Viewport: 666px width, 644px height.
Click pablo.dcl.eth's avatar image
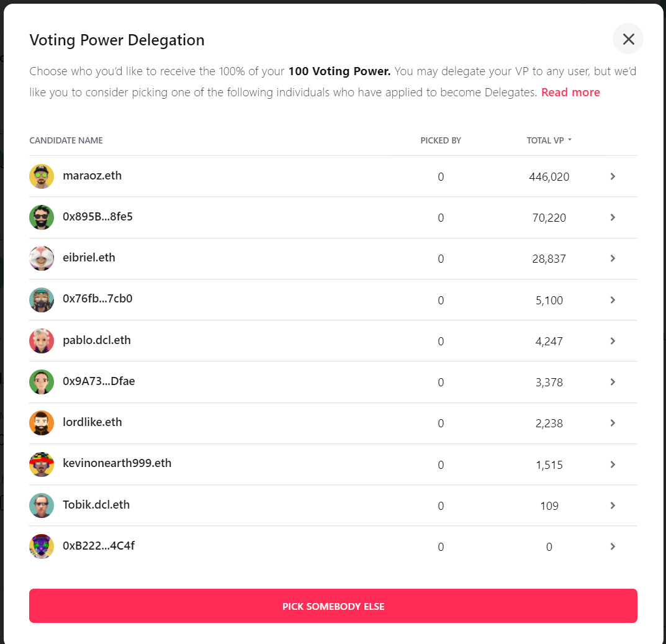pyautogui.click(x=41, y=341)
